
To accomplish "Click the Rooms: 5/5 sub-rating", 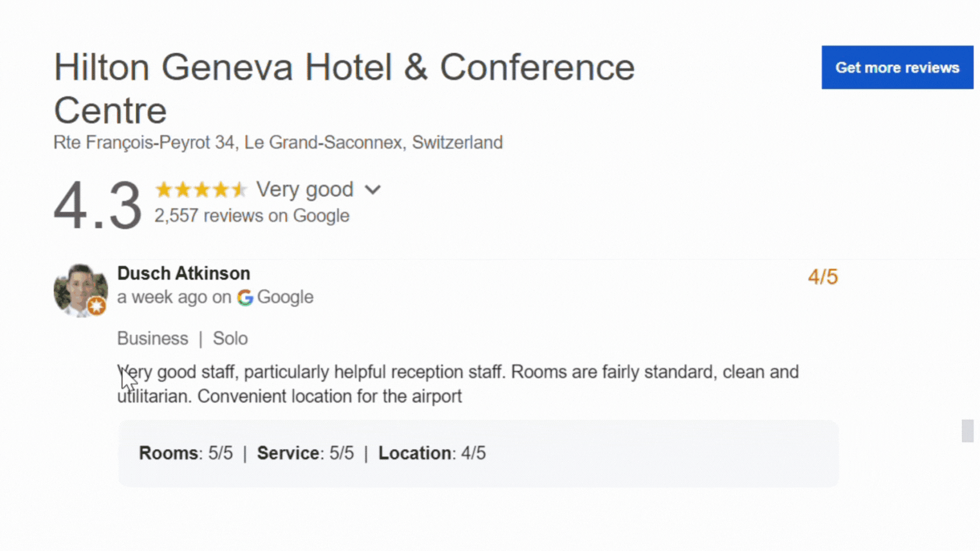I will click(x=185, y=453).
